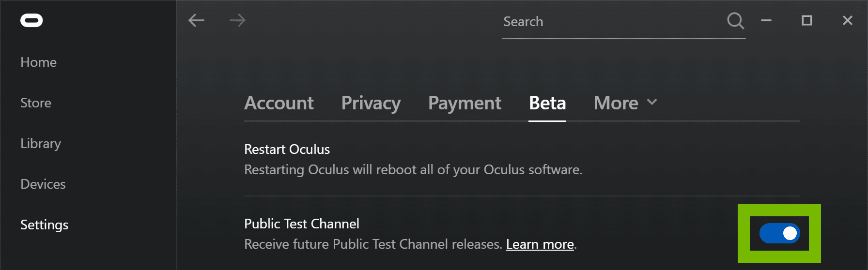Open Library from the sidebar
Image resolution: width=868 pixels, height=270 pixels.
click(x=41, y=144)
